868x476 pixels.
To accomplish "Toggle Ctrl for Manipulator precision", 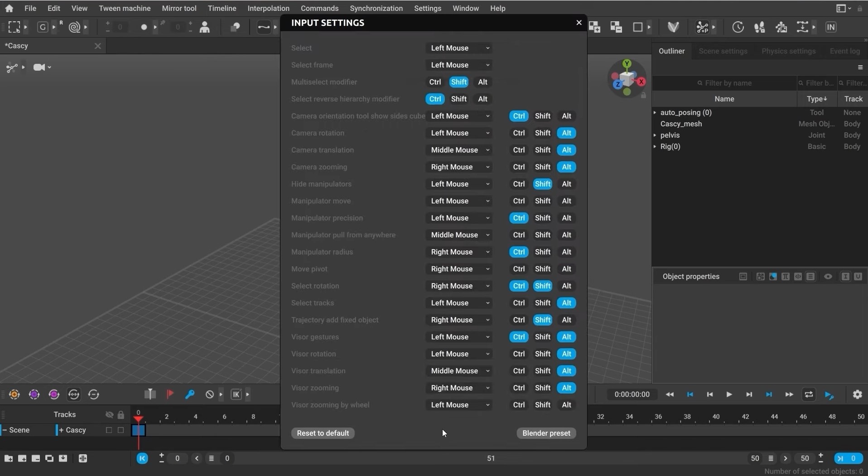I will [519, 218].
